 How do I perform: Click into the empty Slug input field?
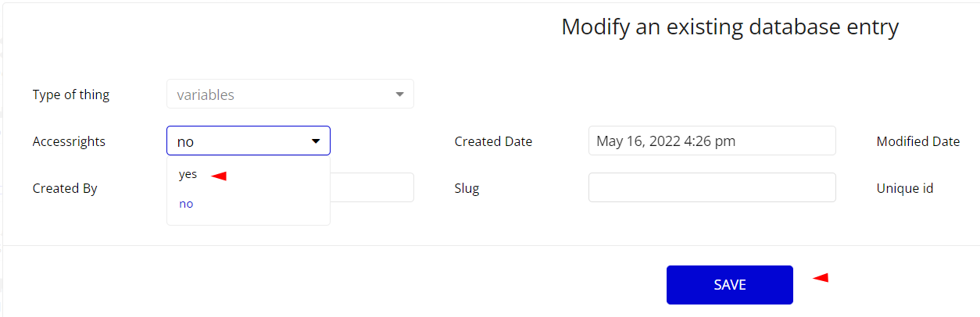tap(712, 188)
